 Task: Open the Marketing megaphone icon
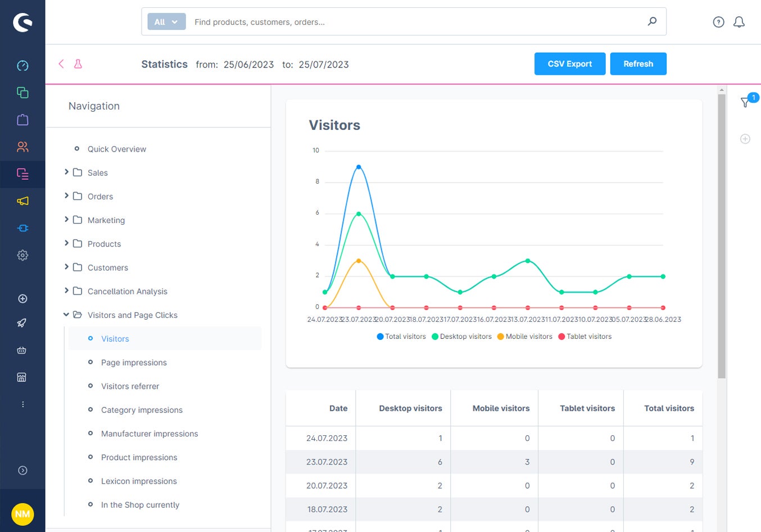point(22,201)
